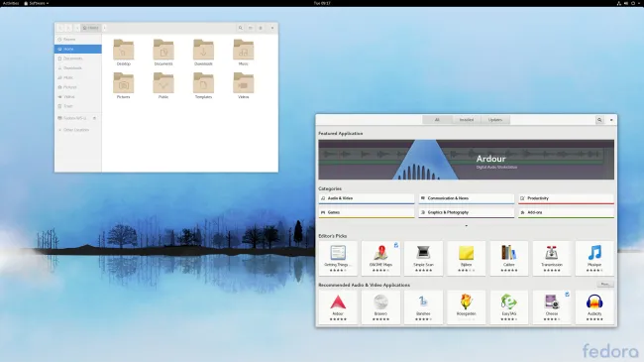Select Recent in Files sidebar

[x=78, y=40]
